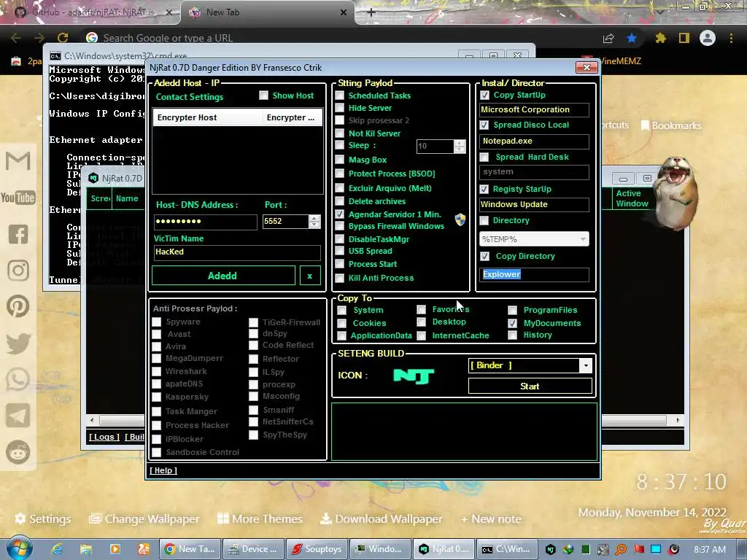Click the NJ build icon image
Image resolution: width=747 pixels, height=560 pixels.
(414, 376)
